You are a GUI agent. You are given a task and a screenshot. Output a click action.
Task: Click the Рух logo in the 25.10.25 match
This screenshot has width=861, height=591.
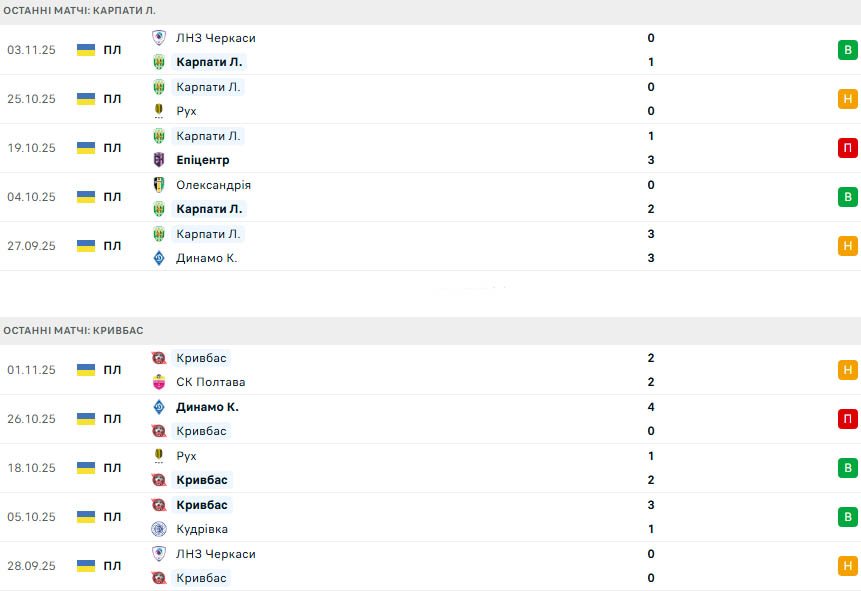click(x=159, y=111)
